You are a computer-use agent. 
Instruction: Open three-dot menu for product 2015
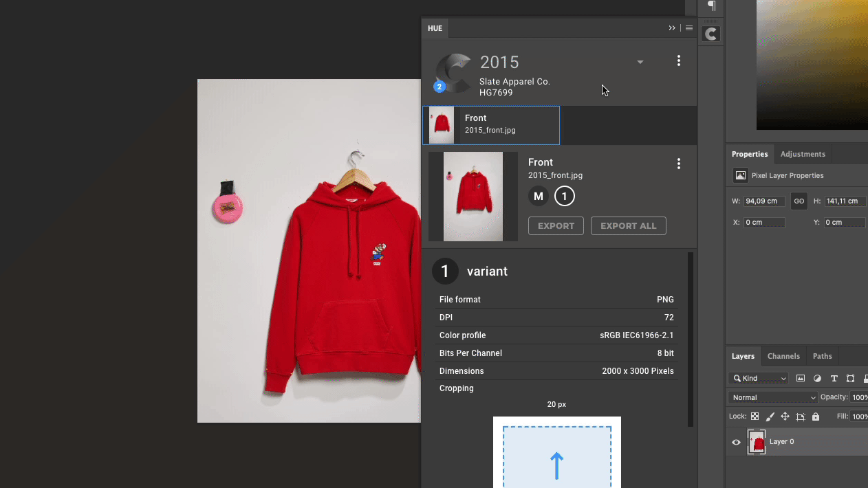(x=678, y=61)
